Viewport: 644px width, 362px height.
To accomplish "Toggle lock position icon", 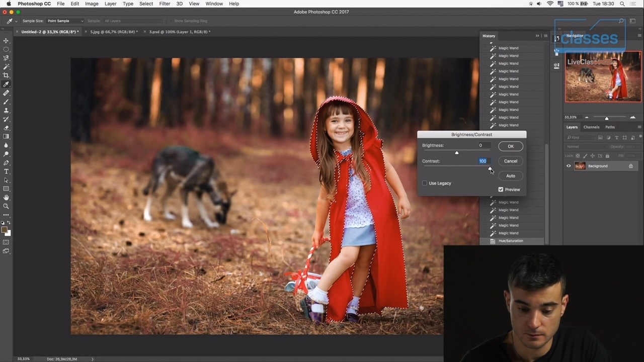I will [x=592, y=156].
